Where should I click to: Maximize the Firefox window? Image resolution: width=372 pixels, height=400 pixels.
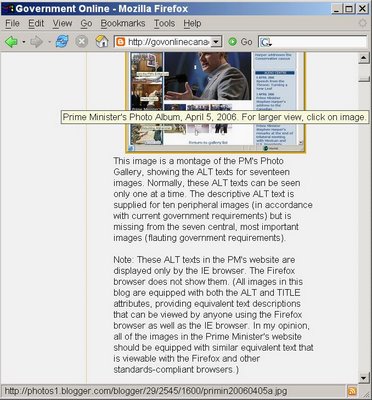click(349, 8)
